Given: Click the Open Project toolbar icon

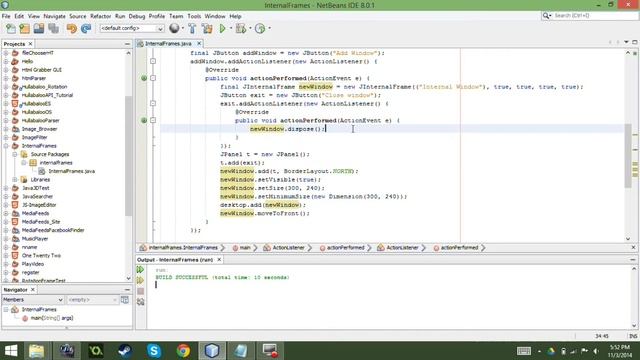Looking at the screenshot, I should 39,29.
